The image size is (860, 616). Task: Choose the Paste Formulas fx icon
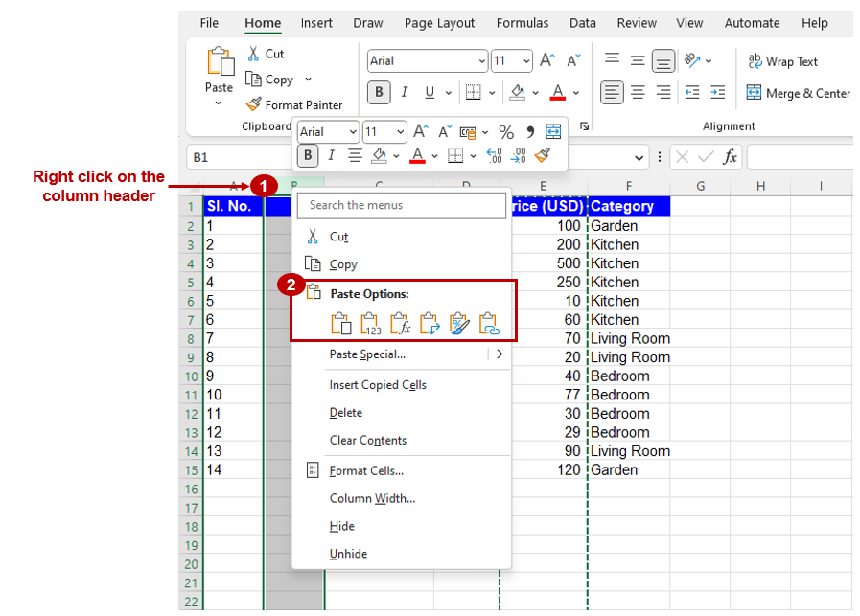(401, 324)
